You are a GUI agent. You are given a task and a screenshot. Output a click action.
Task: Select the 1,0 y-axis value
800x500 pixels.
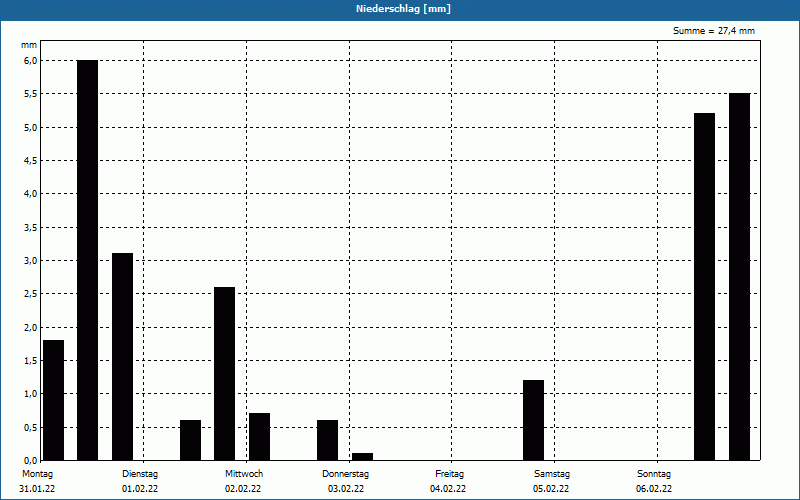tap(31, 394)
